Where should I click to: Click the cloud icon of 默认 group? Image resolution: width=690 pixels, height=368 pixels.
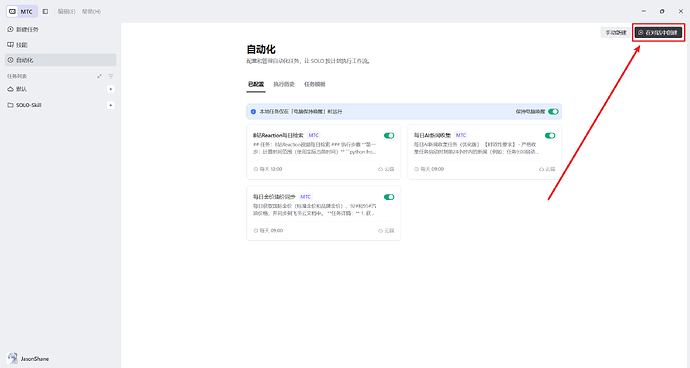point(11,89)
